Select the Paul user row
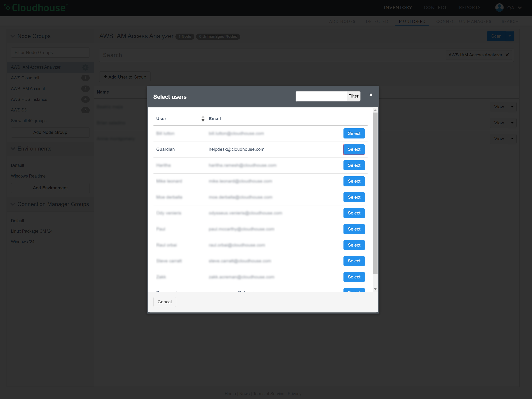 (x=354, y=229)
